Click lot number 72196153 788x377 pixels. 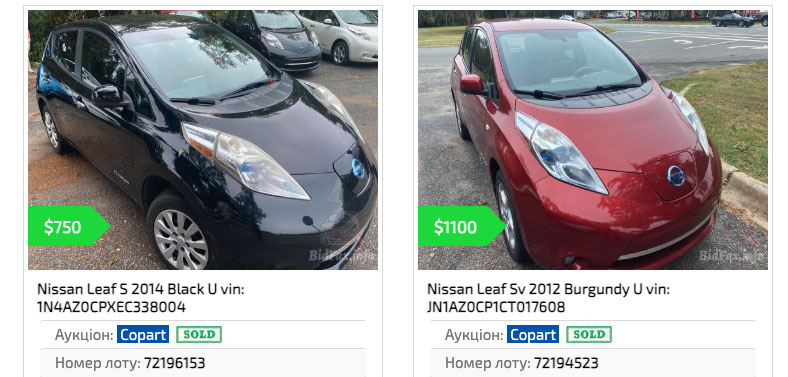click(174, 363)
